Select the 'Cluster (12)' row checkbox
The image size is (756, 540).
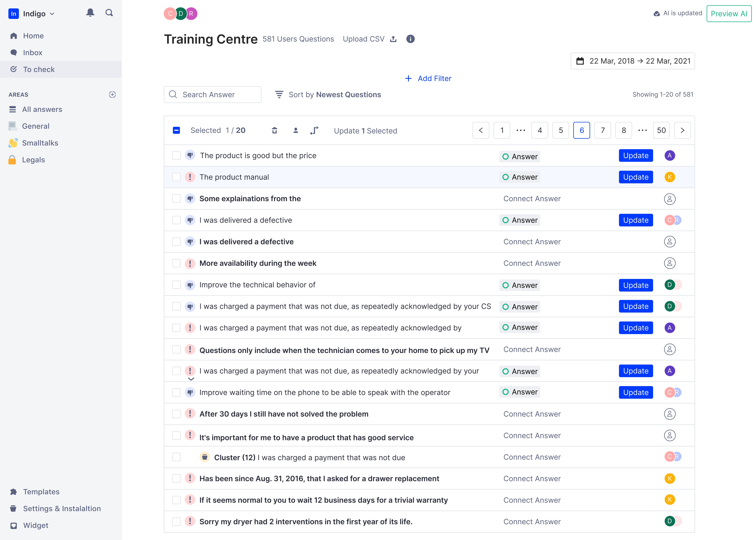tap(176, 457)
